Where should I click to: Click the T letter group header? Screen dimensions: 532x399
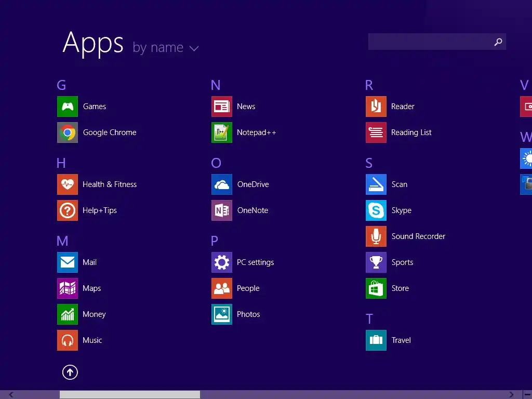coord(369,319)
